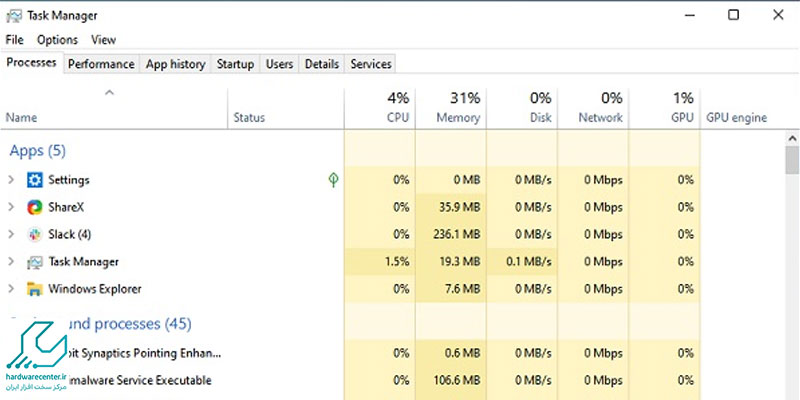Sort processes by CPU column header
The image size is (800, 400).
tap(380, 108)
